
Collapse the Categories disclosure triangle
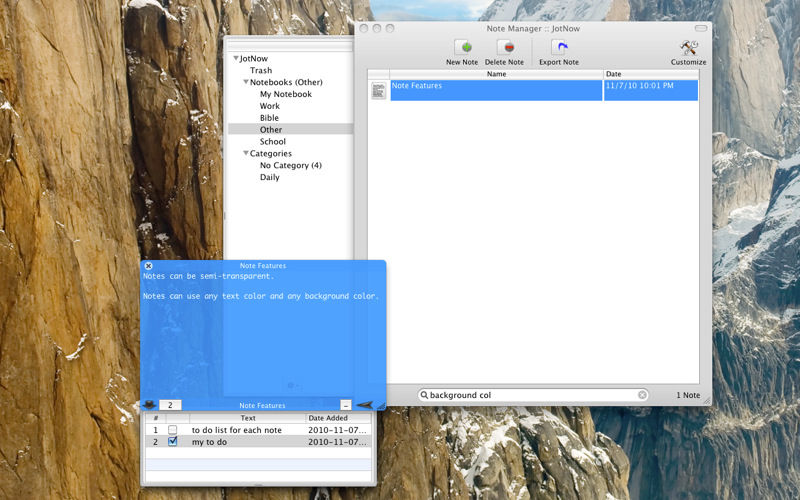coord(246,154)
